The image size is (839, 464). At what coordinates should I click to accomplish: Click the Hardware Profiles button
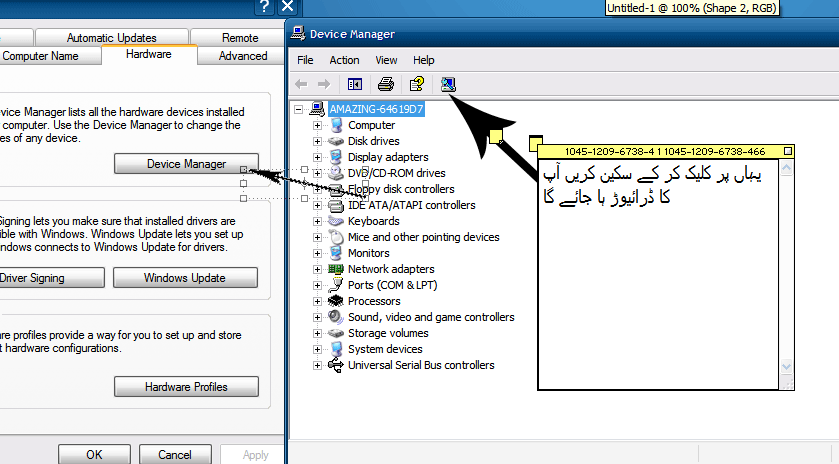pos(186,387)
